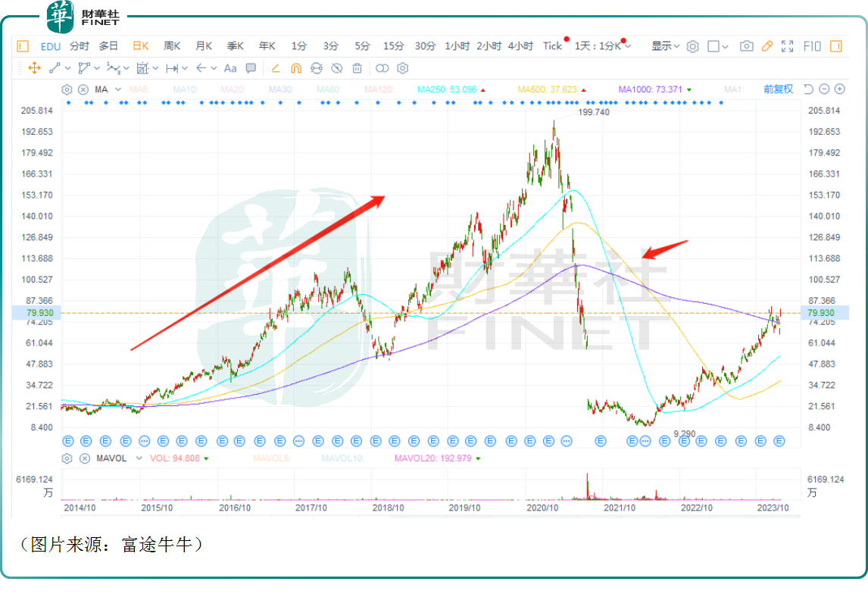Viewport: 868px width, 594px height.
Task: Expand polygon tool dropdown arrow
Action: (97, 68)
